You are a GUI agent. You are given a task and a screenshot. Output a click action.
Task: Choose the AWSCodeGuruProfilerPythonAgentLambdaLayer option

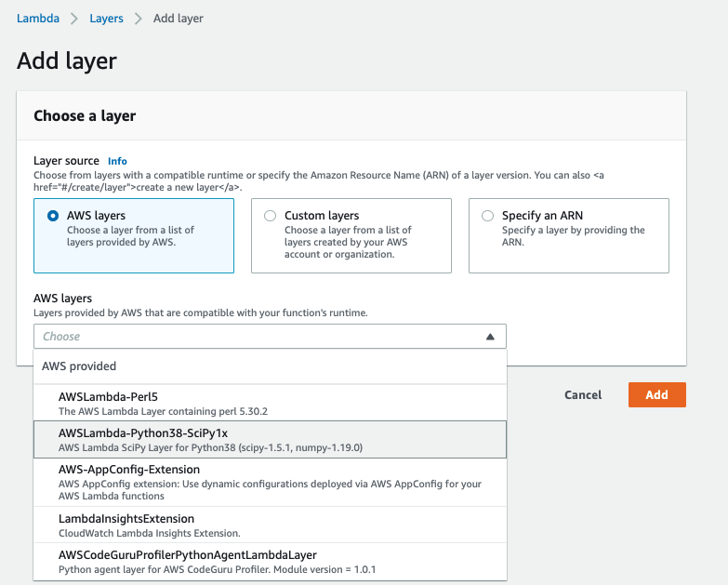270,562
